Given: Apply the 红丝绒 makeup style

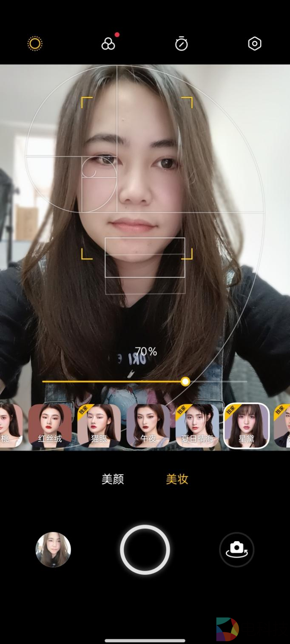Looking at the screenshot, I should [x=50, y=426].
